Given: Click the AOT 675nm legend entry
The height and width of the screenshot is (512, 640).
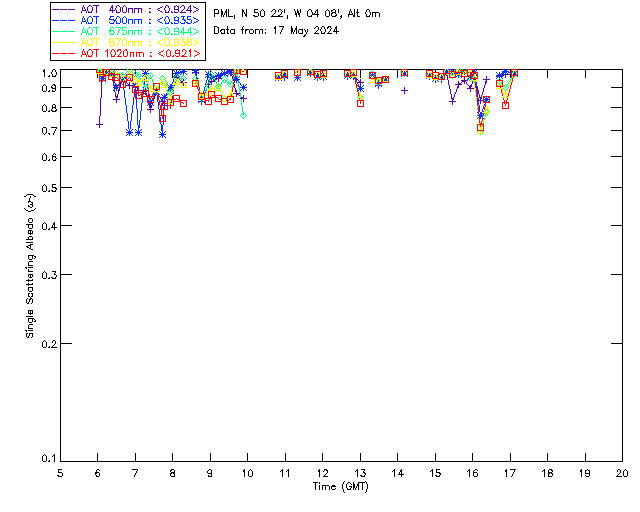Looking at the screenshot, I should pyautogui.click(x=126, y=31).
